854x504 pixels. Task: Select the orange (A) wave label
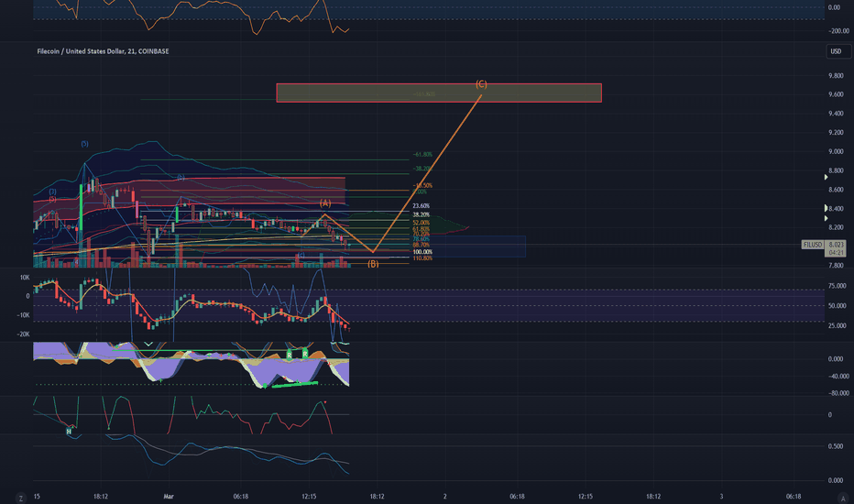pos(325,203)
